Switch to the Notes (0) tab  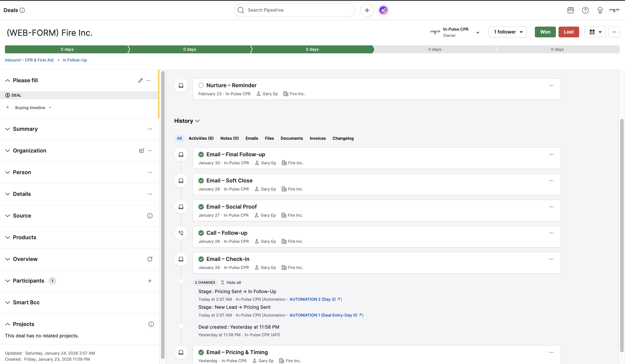point(230,138)
